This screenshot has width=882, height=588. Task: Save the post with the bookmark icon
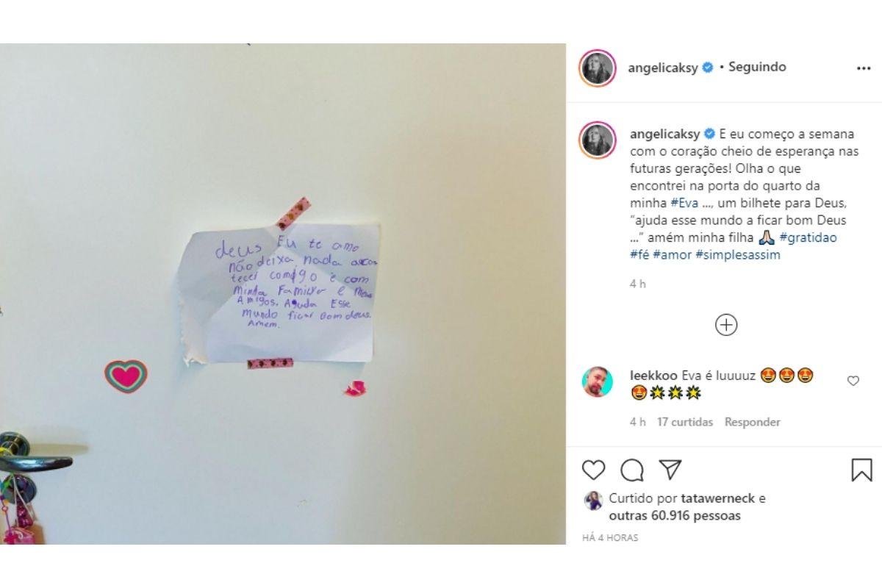861,470
